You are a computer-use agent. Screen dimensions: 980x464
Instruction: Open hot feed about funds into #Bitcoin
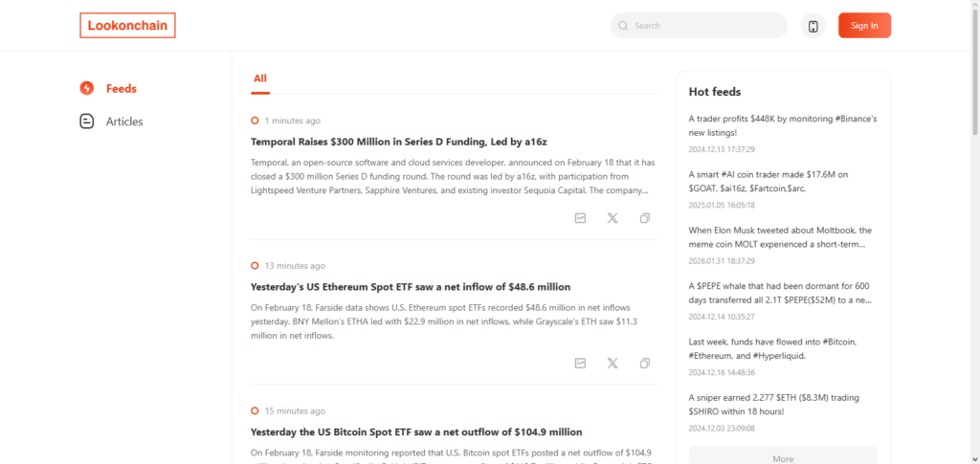click(772, 349)
